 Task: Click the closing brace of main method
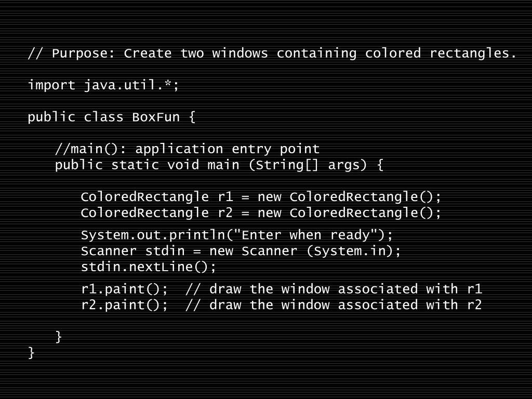[58, 337]
